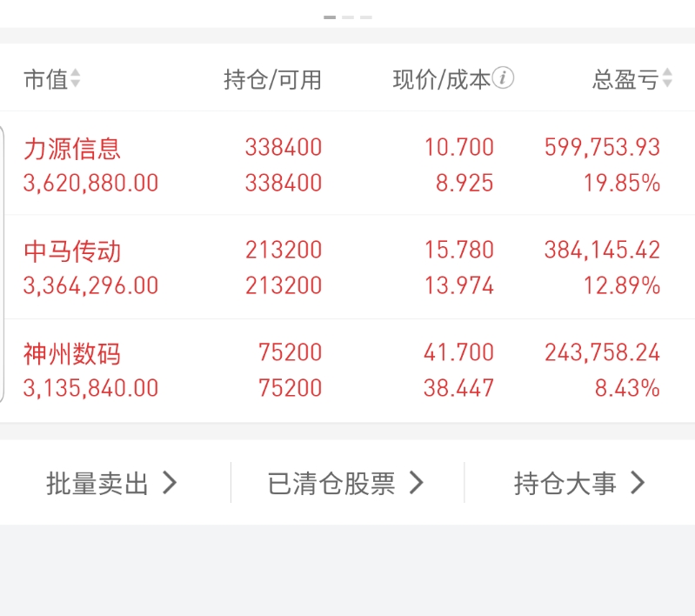Screen dimensions: 695x616
Task: Tap 力源信息 profit 599,753.93
Action: click(x=602, y=148)
